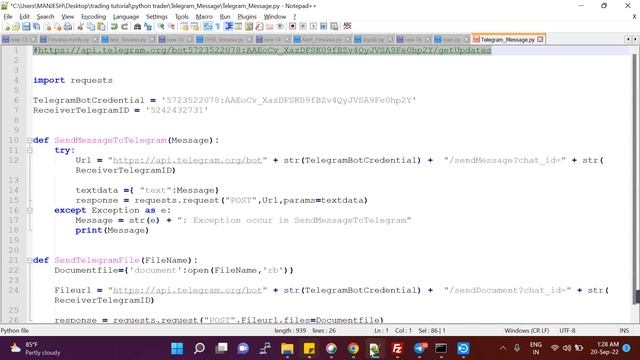Save the recorded macro icon
The image size is (640, 360).
click(334, 27)
